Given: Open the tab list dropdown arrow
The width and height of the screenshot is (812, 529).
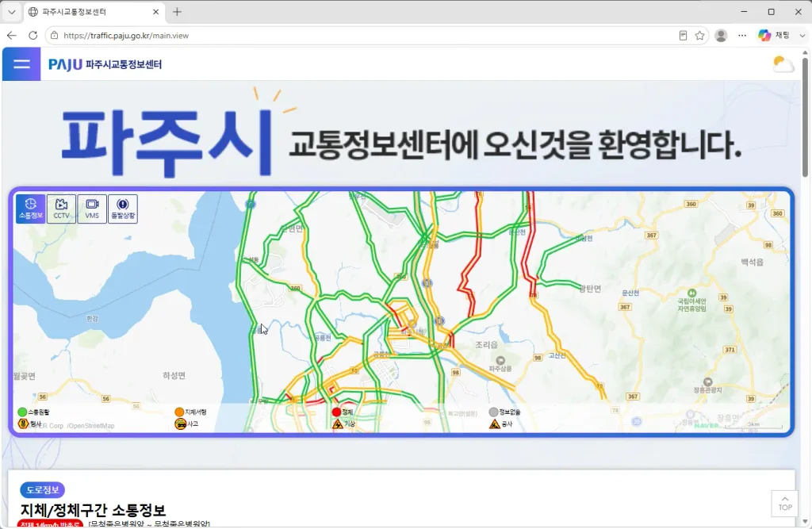Looking at the screenshot, I should [x=11, y=12].
